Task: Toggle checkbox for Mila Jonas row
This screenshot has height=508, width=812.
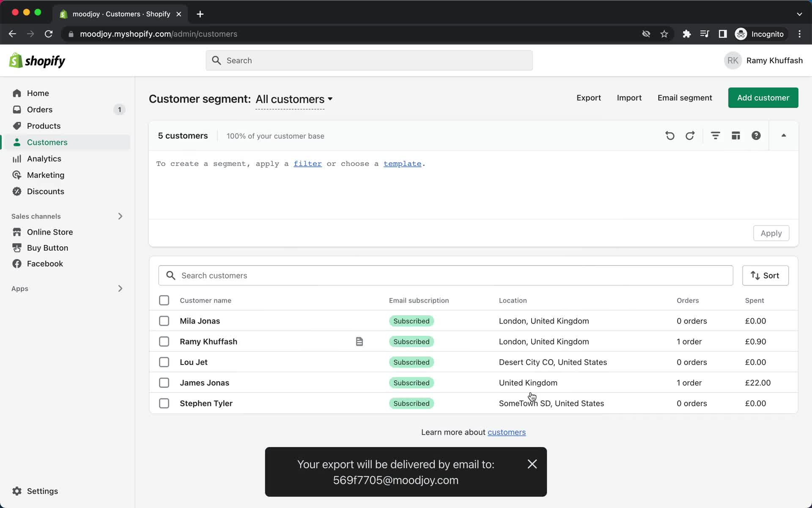Action: [x=164, y=321]
